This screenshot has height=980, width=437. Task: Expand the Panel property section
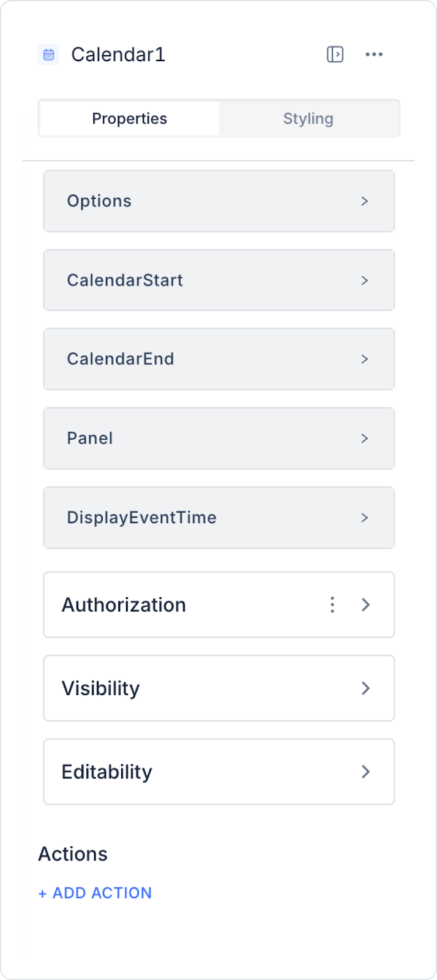(x=219, y=439)
